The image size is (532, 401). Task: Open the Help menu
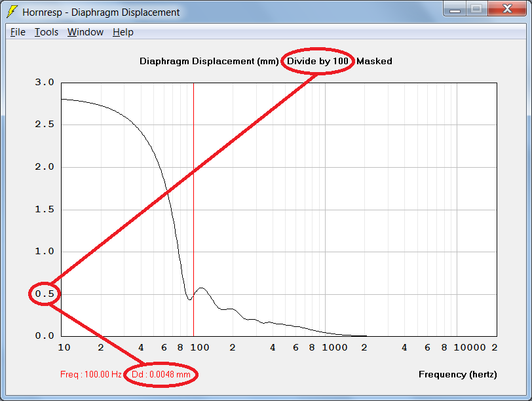click(x=123, y=32)
